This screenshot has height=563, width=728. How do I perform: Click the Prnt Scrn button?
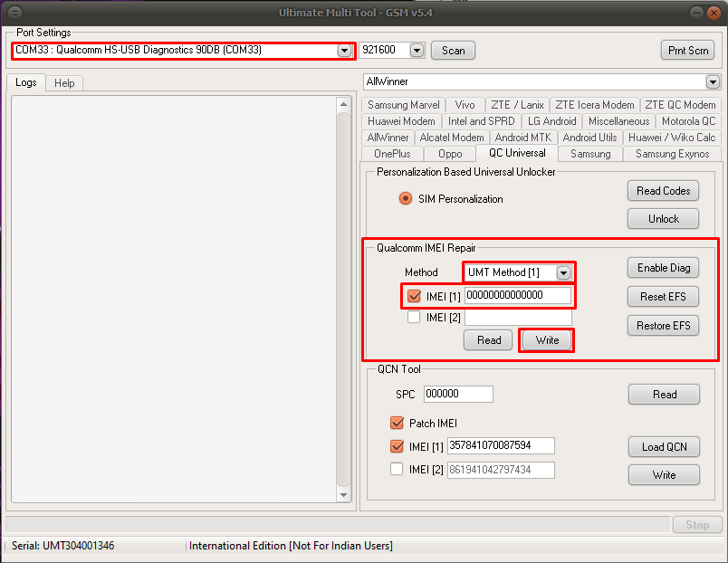[688, 51]
